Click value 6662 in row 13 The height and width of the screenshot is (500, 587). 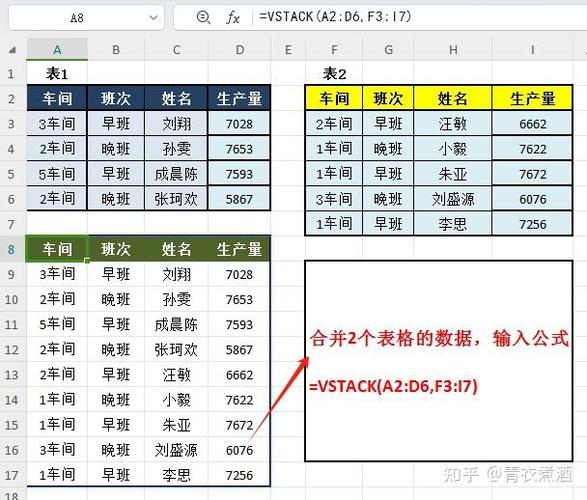click(239, 375)
